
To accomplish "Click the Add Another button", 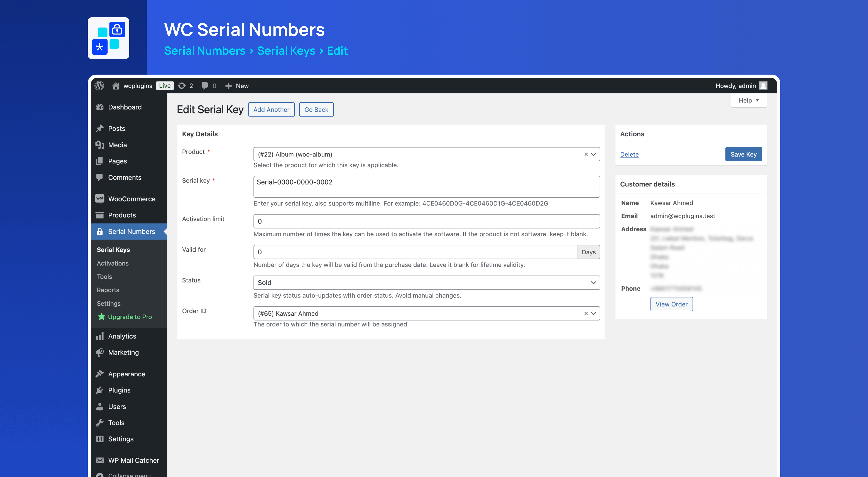I will pos(271,109).
